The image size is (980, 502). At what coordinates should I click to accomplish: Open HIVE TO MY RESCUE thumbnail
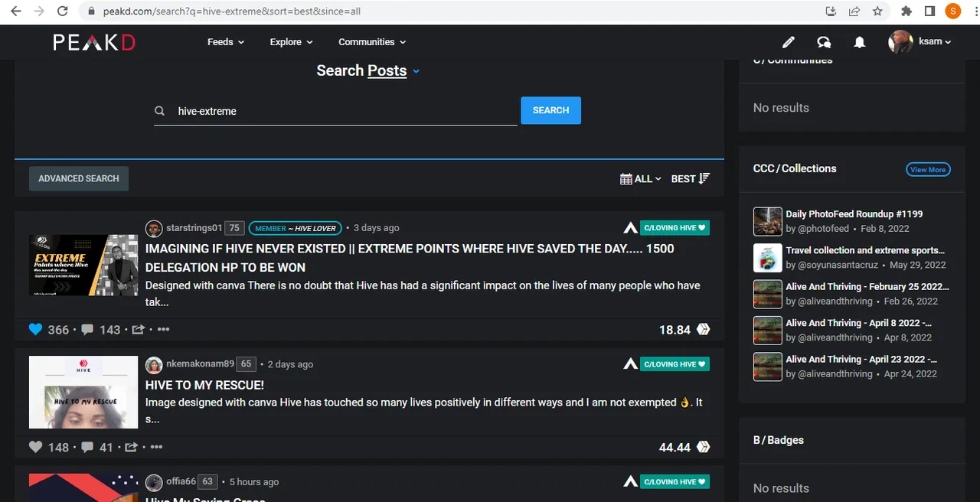[x=83, y=393]
